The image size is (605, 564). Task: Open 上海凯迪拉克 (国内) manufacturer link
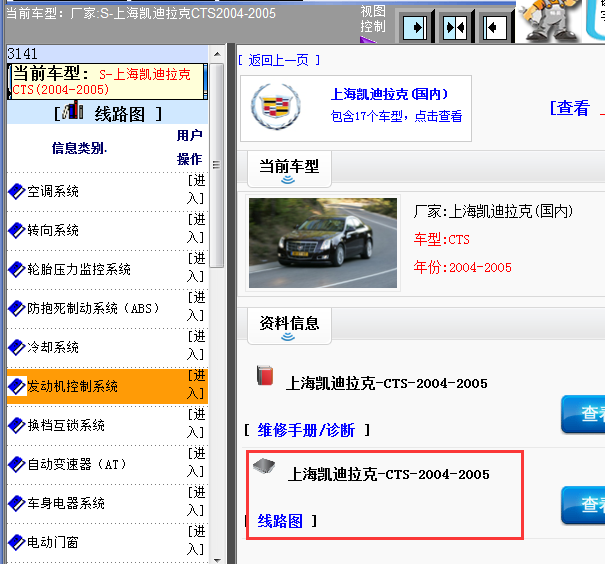pyautogui.click(x=389, y=94)
